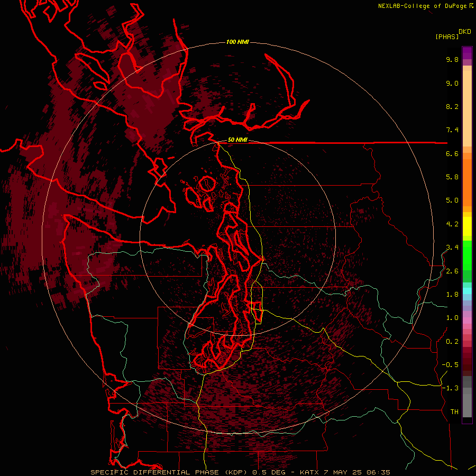Click the 0.2 value on the color scale
The image size is (476, 476).
tap(452, 342)
